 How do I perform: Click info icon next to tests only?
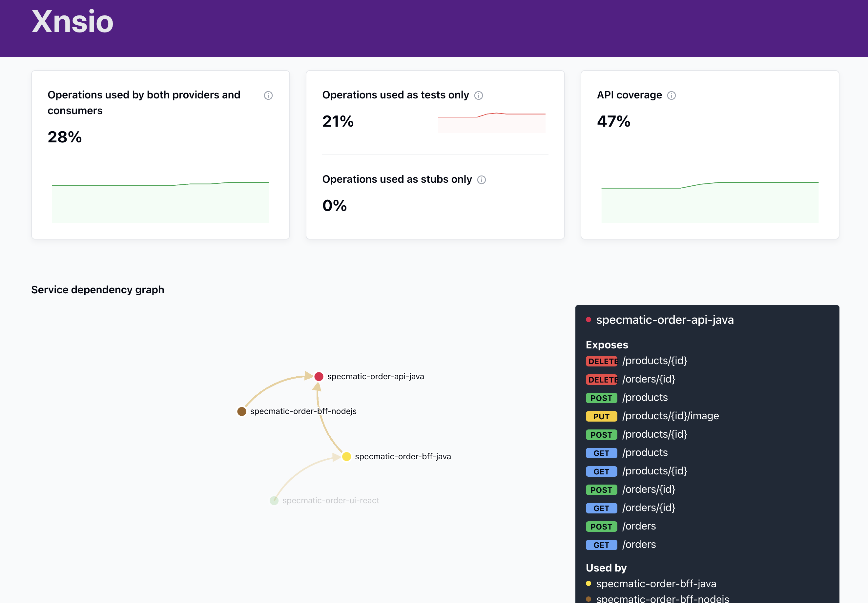click(x=478, y=95)
